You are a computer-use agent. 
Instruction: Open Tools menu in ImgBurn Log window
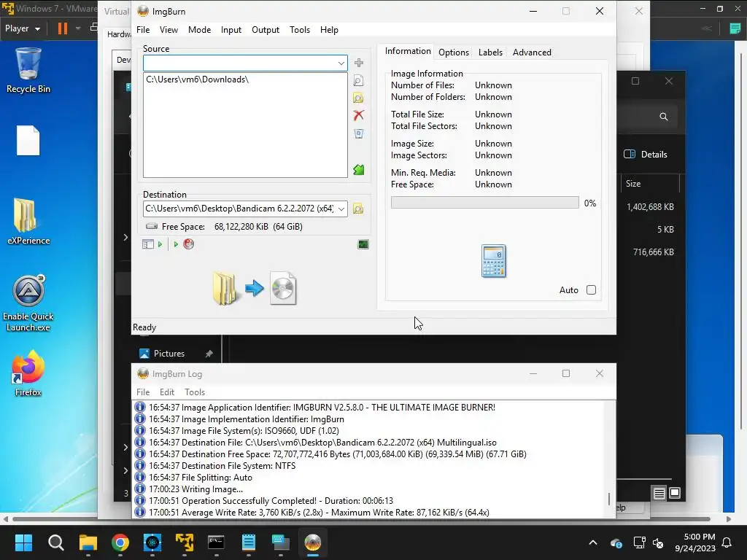195,392
